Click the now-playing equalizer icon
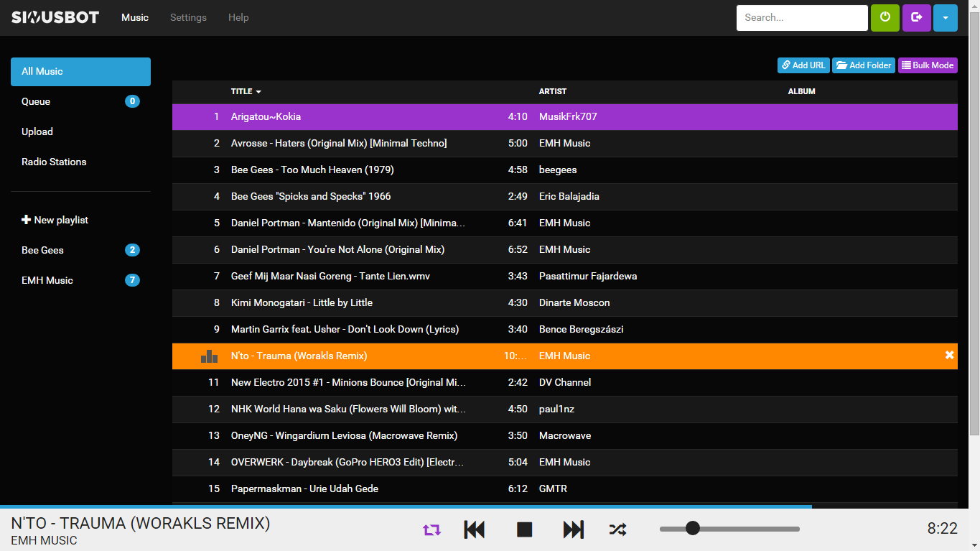The height and width of the screenshot is (551, 980). point(209,356)
